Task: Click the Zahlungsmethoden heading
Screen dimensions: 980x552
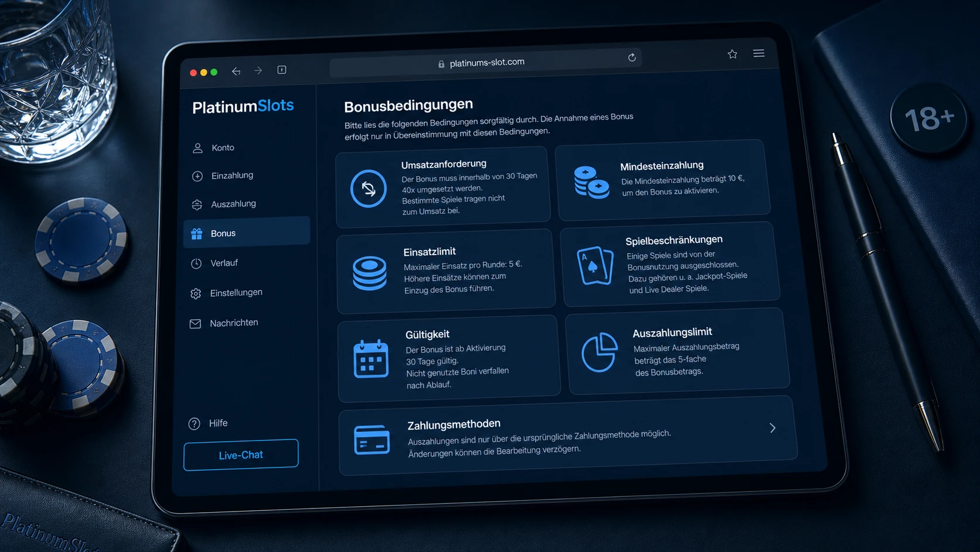Action: click(454, 424)
